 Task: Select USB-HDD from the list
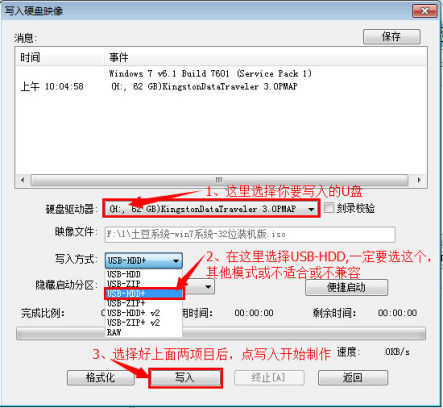(124, 274)
